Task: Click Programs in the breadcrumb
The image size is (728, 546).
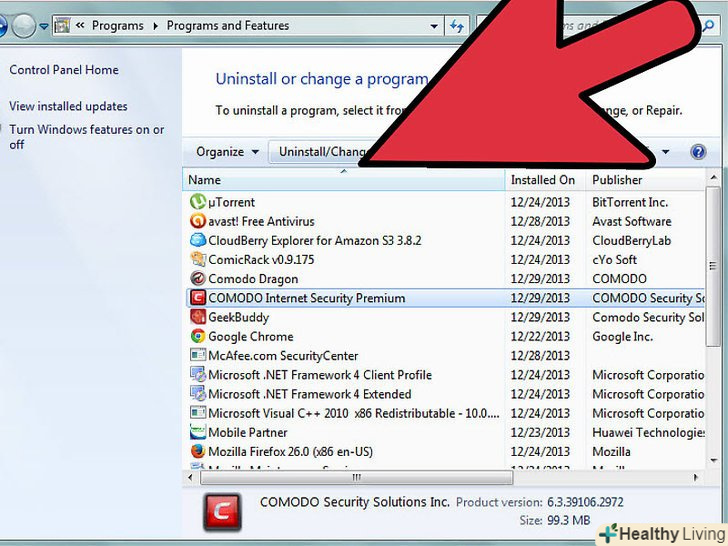Action: pyautogui.click(x=117, y=26)
